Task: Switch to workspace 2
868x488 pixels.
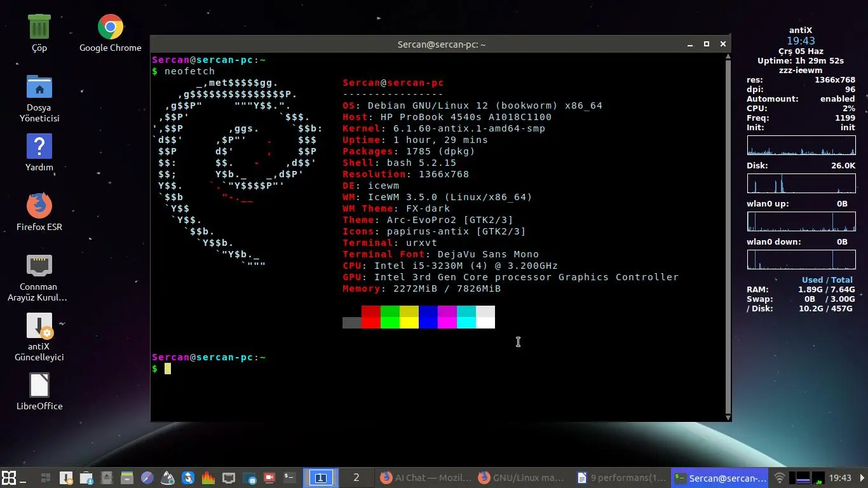Action: (356, 478)
